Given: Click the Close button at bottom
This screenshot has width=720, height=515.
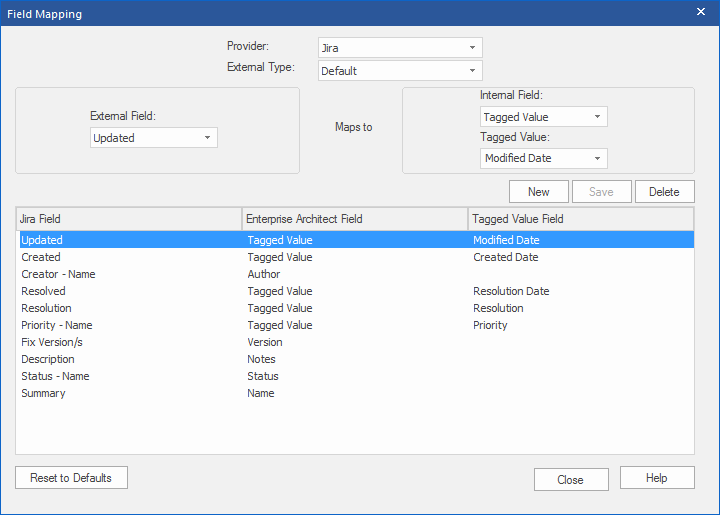Looking at the screenshot, I should click(x=571, y=480).
